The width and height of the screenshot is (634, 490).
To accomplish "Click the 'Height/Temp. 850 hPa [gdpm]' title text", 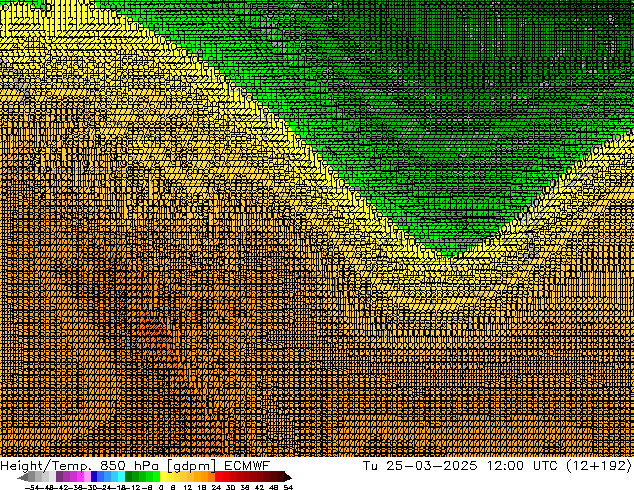I will 108,467.
